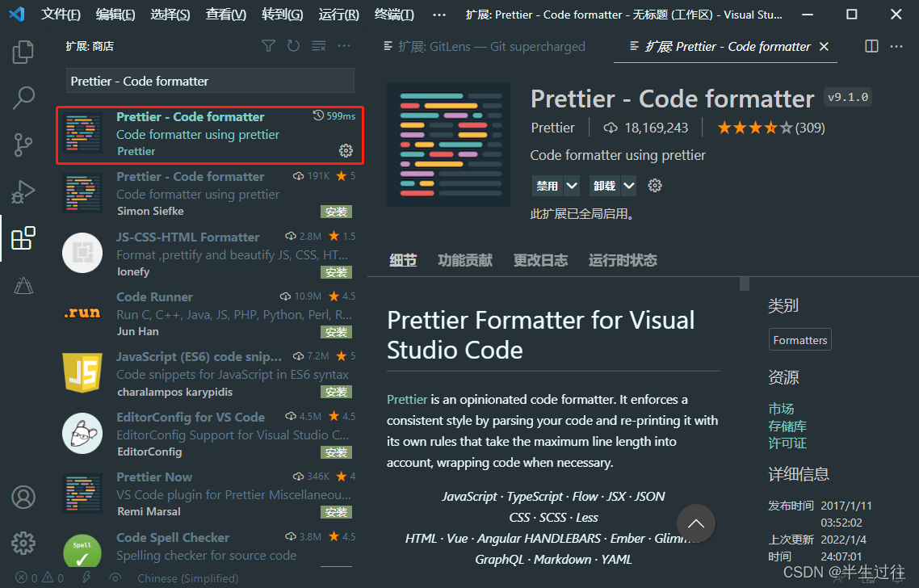Click the 禁用 disable button

tap(548, 186)
